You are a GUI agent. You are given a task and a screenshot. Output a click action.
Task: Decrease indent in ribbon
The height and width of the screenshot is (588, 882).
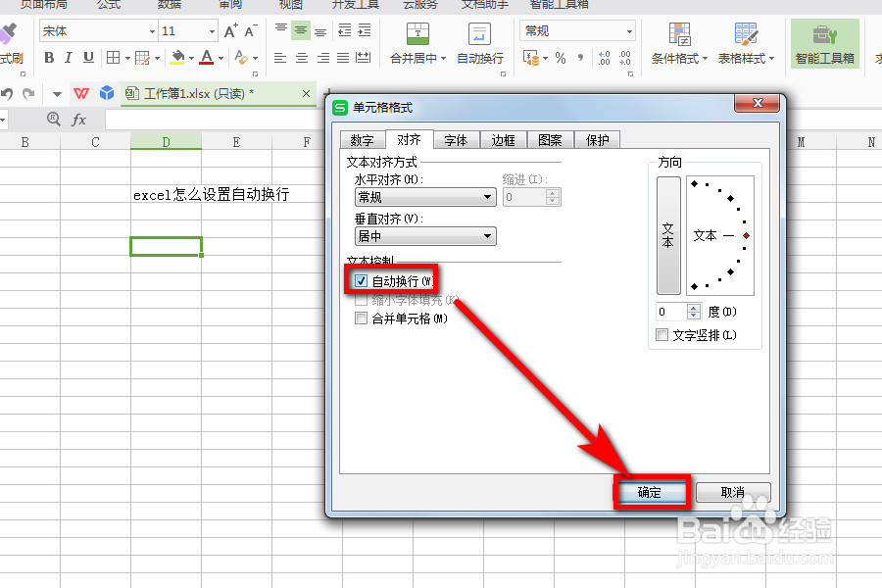coord(344,29)
